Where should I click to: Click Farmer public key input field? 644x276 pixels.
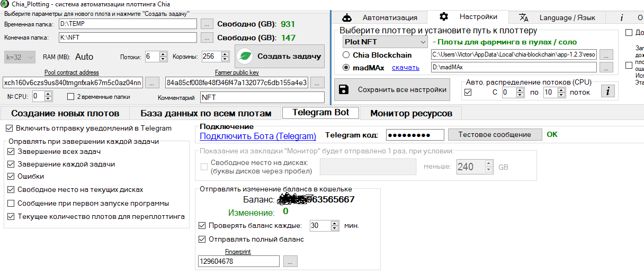236,82
